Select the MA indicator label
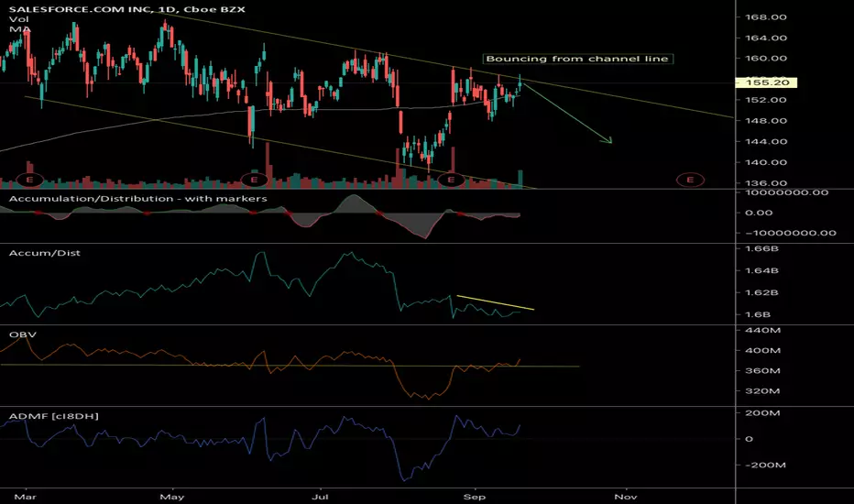This screenshot has width=854, height=504. point(19,29)
